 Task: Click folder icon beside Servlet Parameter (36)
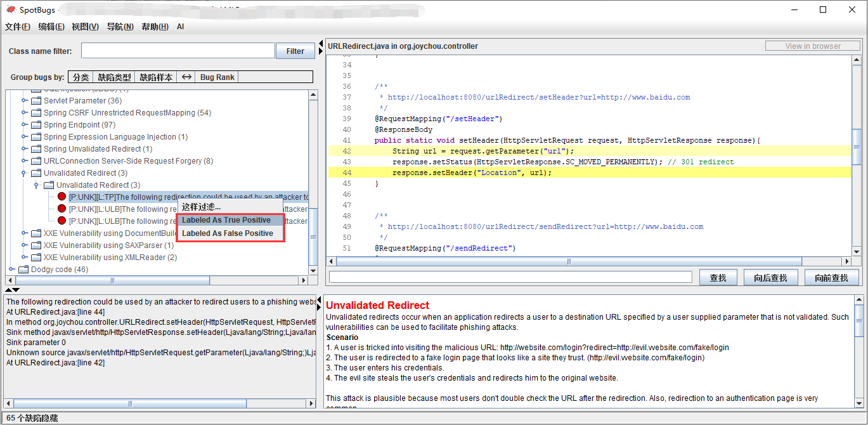coord(36,100)
